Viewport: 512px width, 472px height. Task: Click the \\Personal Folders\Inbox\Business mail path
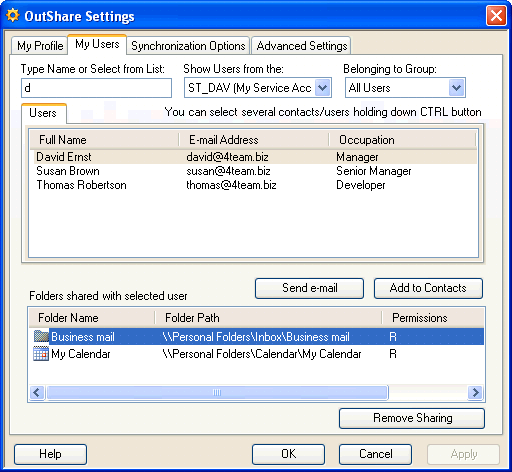tap(256, 337)
